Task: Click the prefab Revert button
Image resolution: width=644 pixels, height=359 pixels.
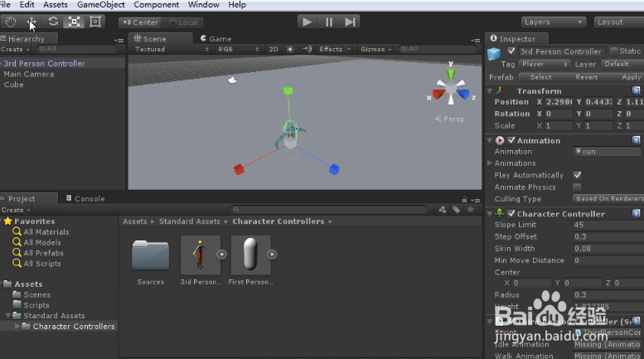Action: click(586, 77)
